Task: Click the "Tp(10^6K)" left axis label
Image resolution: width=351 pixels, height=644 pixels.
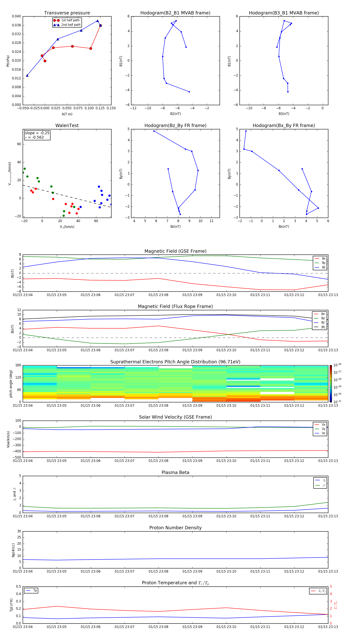Action: [11, 605]
